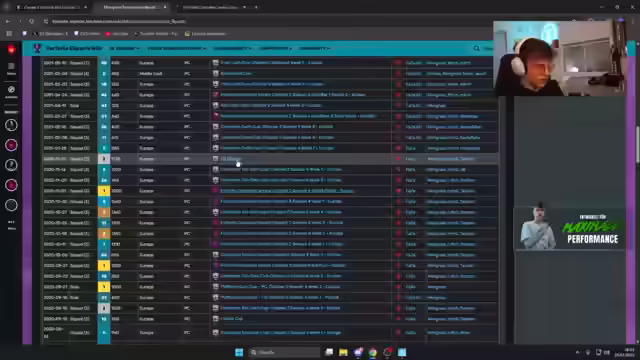Open the Fortnite Tracker site logo
The height and width of the screenshot is (360, 640).
click(x=38, y=48)
